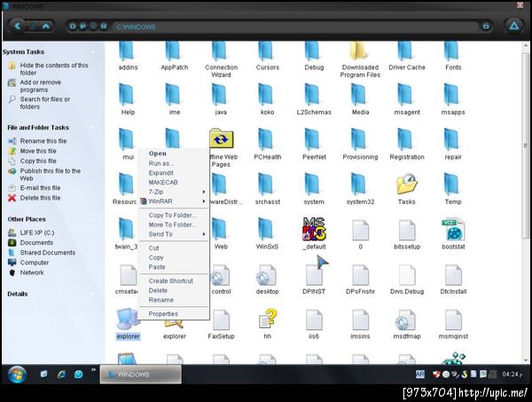The width and height of the screenshot is (532, 402).
Task: Expand the Send To submenu arrow
Action: [204, 234]
